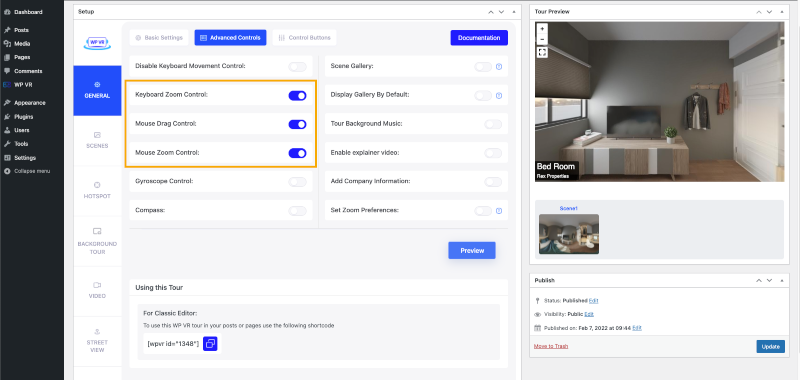Image resolution: width=800 pixels, height=380 pixels.
Task: Open the Video section
Action: pyautogui.click(x=97, y=290)
